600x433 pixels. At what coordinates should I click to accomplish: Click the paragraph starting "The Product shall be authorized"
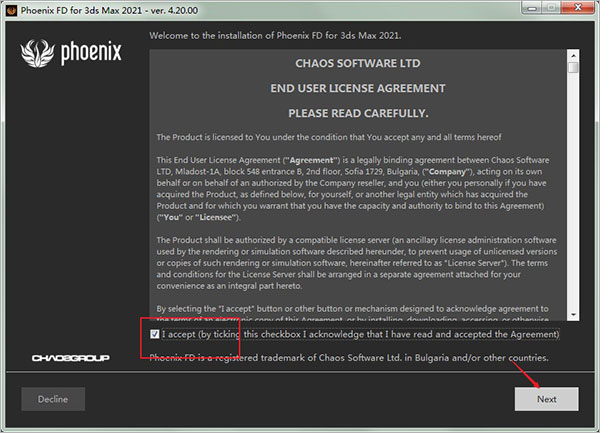tap(357, 263)
